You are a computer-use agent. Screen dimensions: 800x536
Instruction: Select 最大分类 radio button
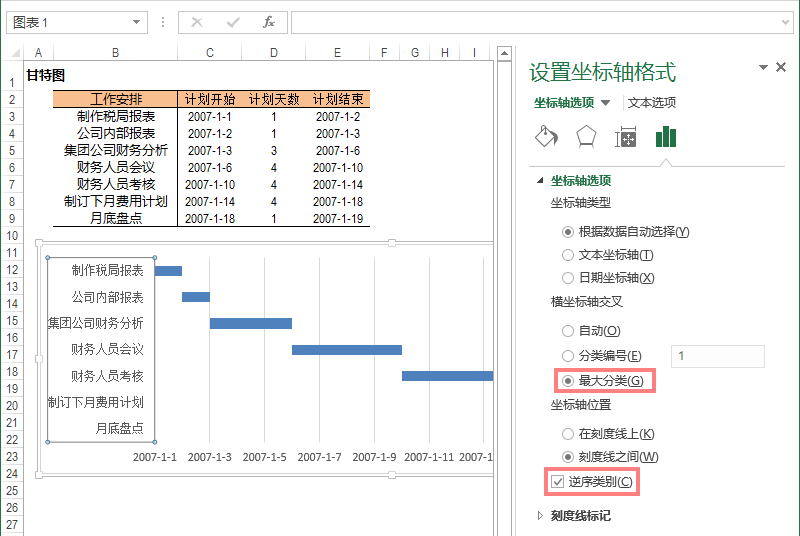pyautogui.click(x=567, y=381)
